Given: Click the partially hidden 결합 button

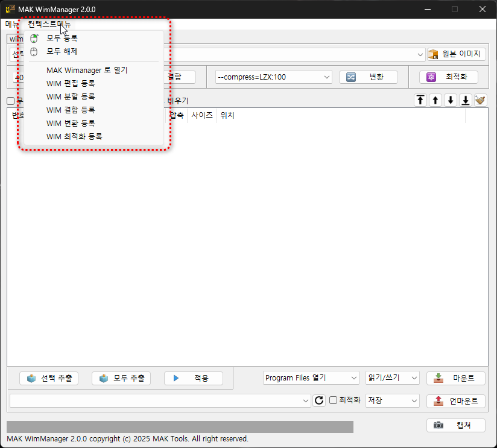Looking at the screenshot, I should coord(180,77).
